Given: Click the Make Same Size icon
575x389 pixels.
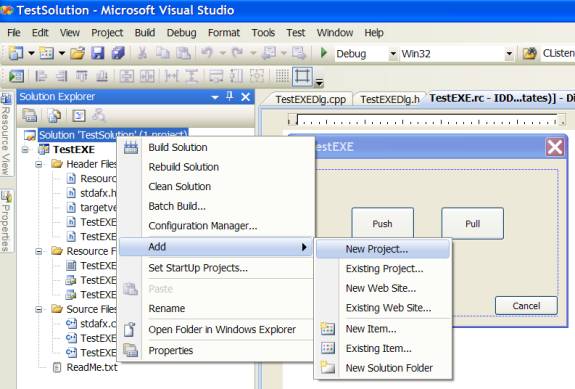Looking at the screenshot, I should (x=257, y=76).
